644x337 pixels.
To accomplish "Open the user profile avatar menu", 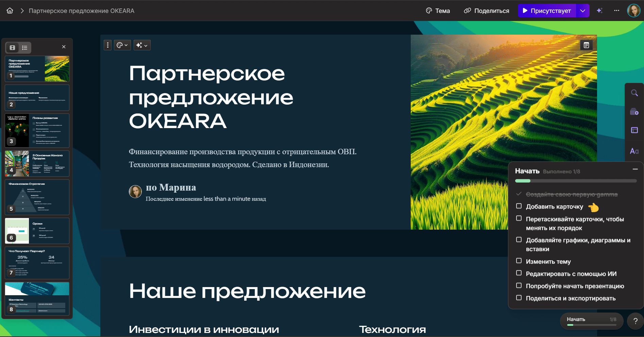I will (634, 11).
